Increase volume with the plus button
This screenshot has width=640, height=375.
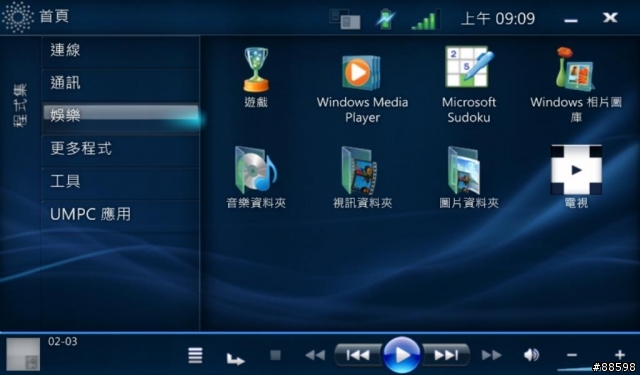(620, 355)
